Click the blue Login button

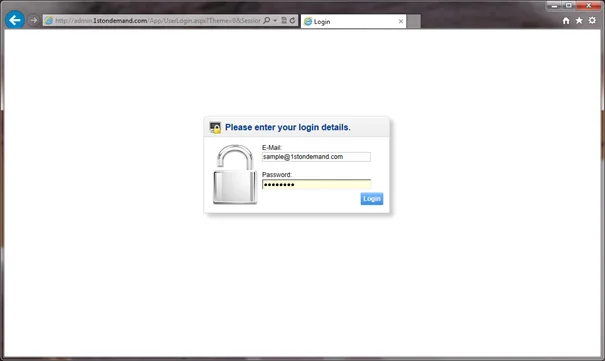click(x=372, y=199)
